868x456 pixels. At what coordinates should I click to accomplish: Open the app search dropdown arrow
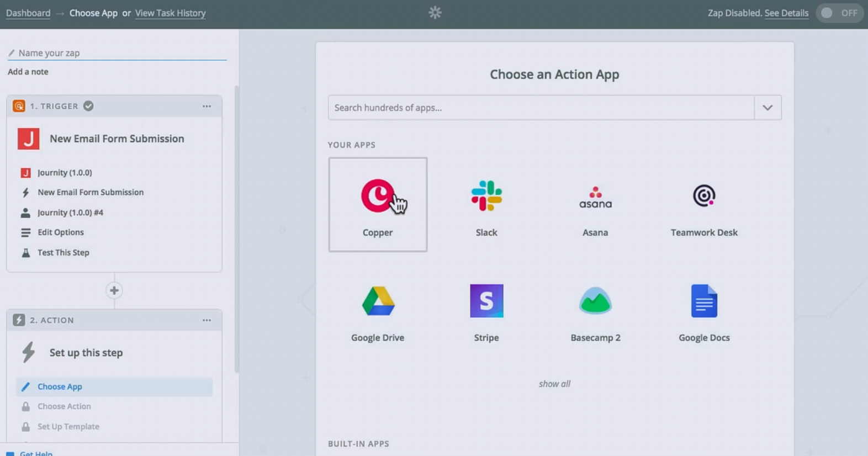(768, 108)
